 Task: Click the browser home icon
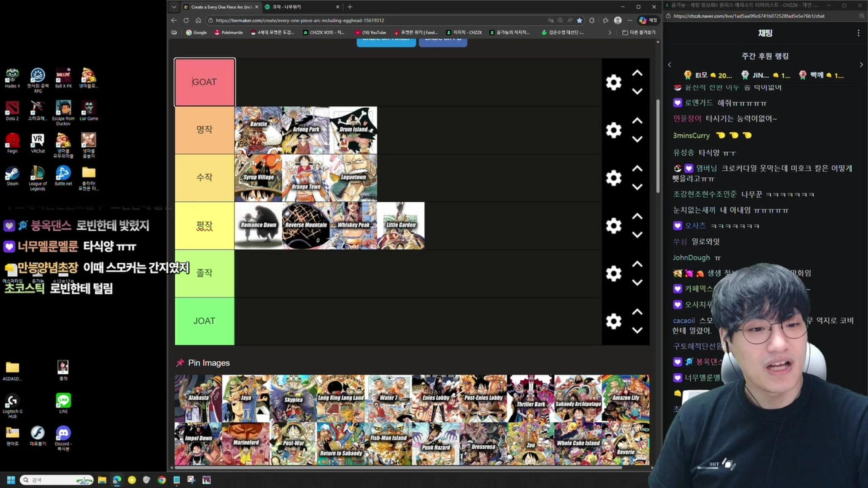click(198, 20)
